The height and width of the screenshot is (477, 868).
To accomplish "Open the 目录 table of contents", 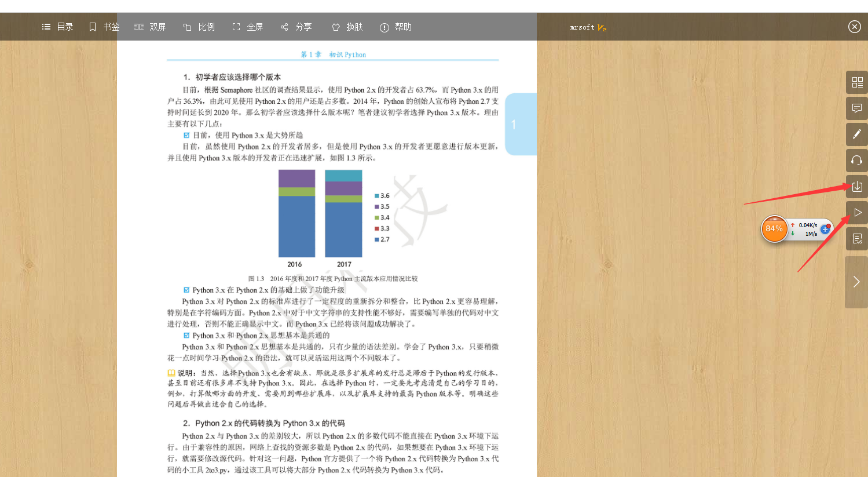I will 57,27.
